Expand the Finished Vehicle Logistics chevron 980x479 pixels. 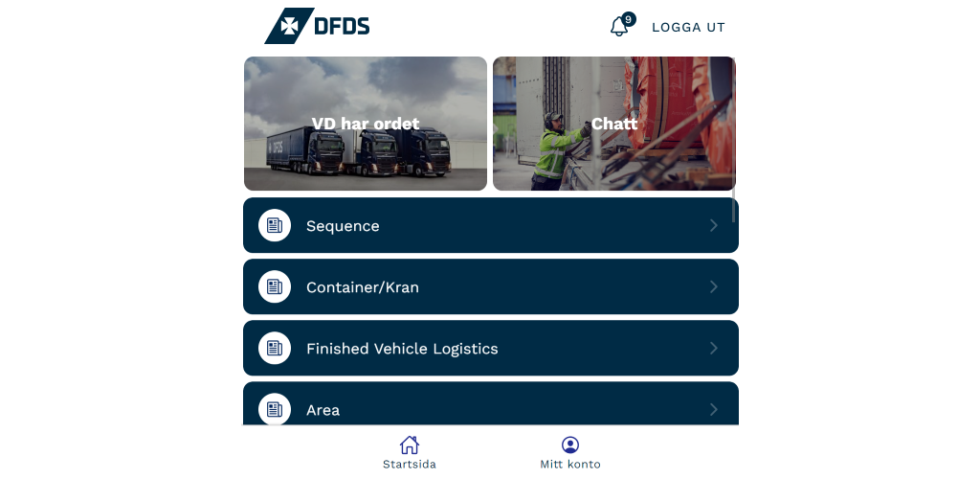714,348
